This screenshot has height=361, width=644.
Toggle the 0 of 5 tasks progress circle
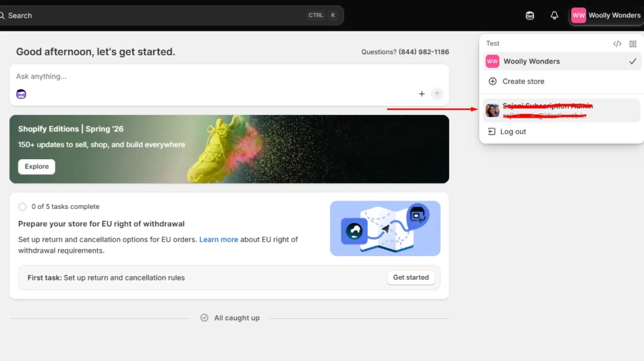(x=23, y=206)
